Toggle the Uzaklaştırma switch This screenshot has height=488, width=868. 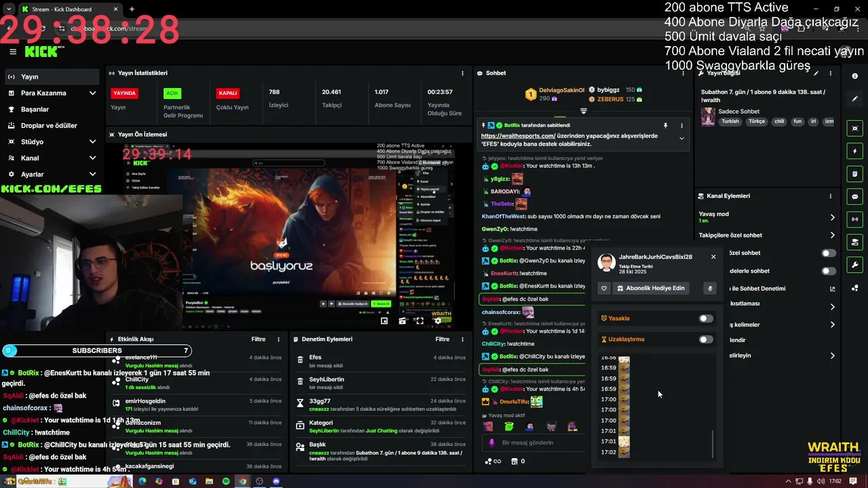coord(706,340)
